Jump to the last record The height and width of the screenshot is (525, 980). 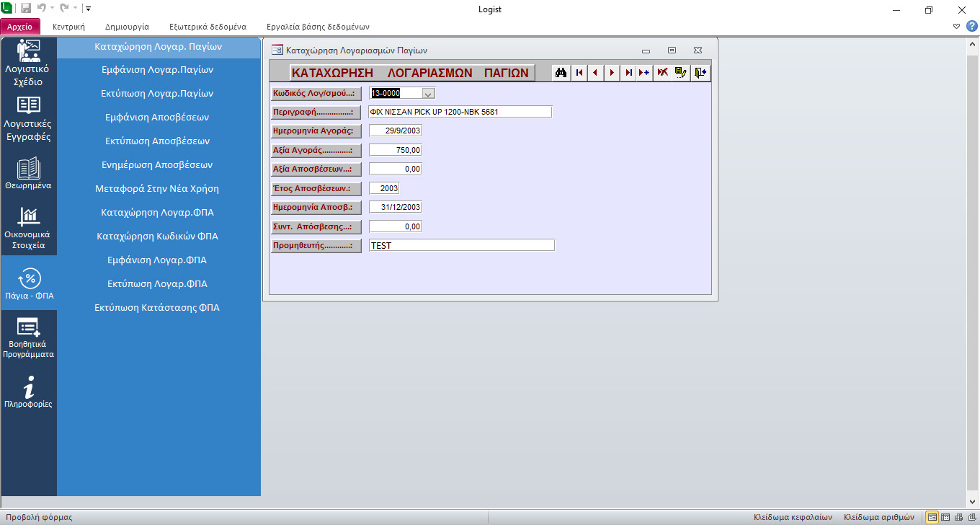click(x=628, y=73)
